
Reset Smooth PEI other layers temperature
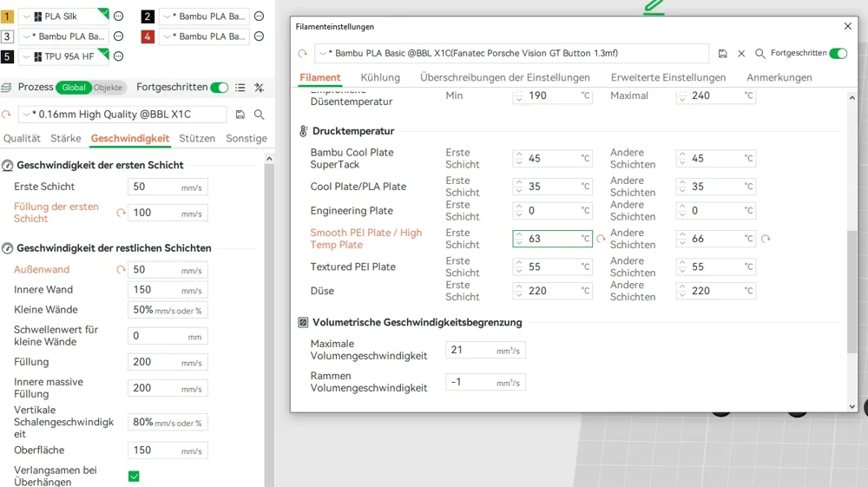tap(766, 239)
